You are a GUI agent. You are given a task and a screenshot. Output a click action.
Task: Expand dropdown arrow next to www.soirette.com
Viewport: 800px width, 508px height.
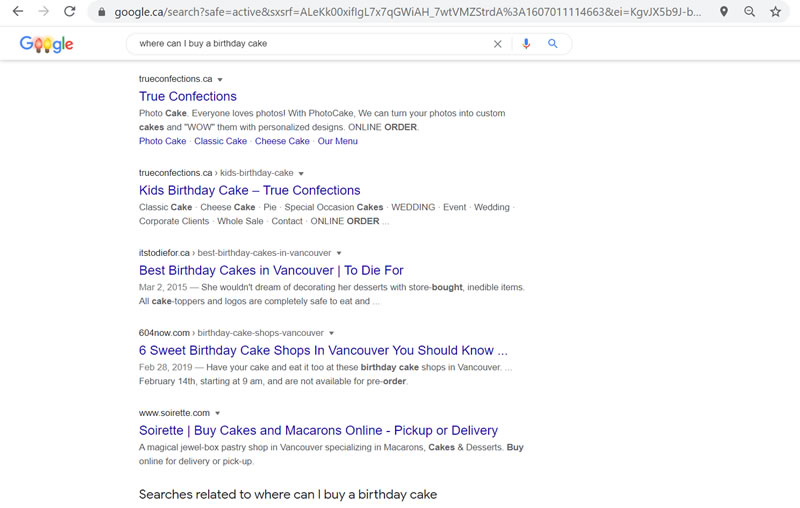tap(217, 413)
